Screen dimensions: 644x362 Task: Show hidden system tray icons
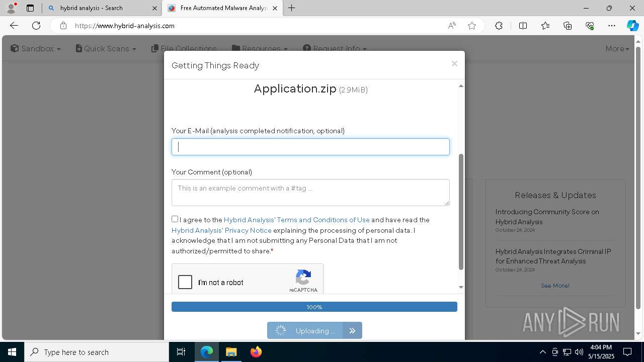point(542,352)
